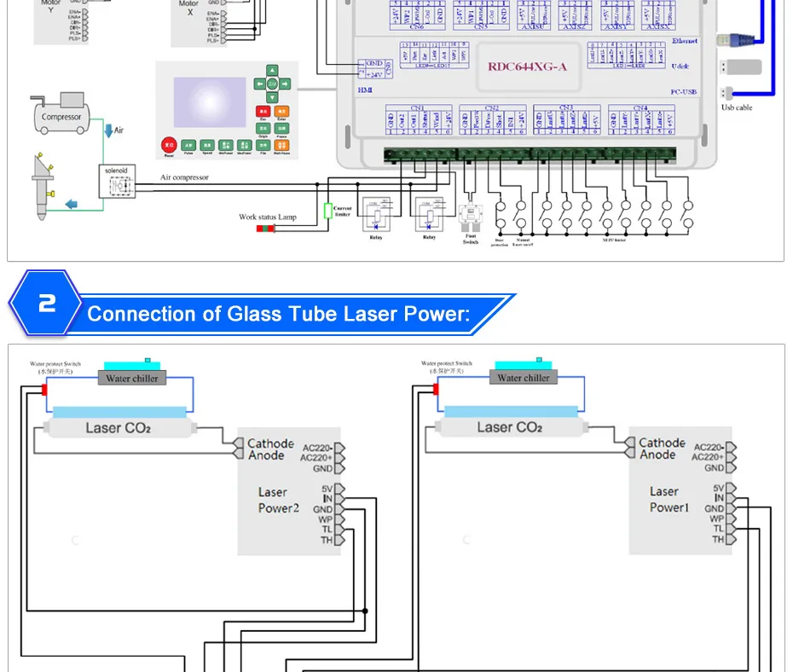Viewport: 793px width, 672px height.
Task: Click the TL pin on Laser Power1
Action: (x=731, y=529)
